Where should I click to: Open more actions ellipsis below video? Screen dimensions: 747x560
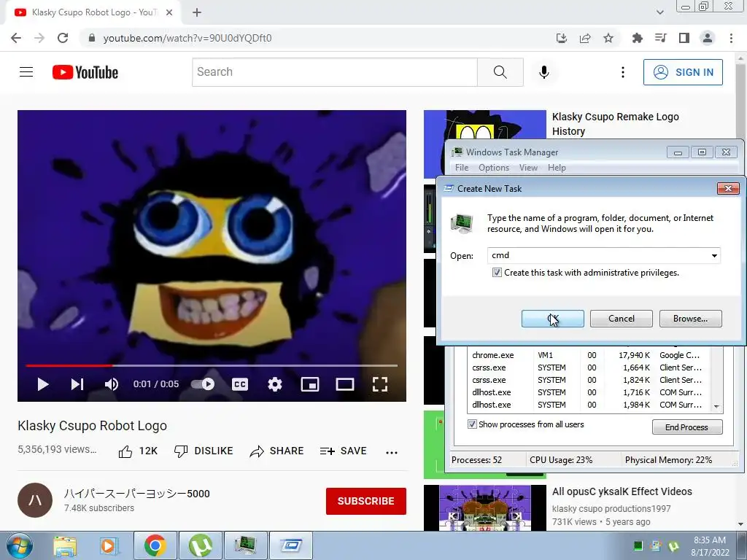(392, 452)
